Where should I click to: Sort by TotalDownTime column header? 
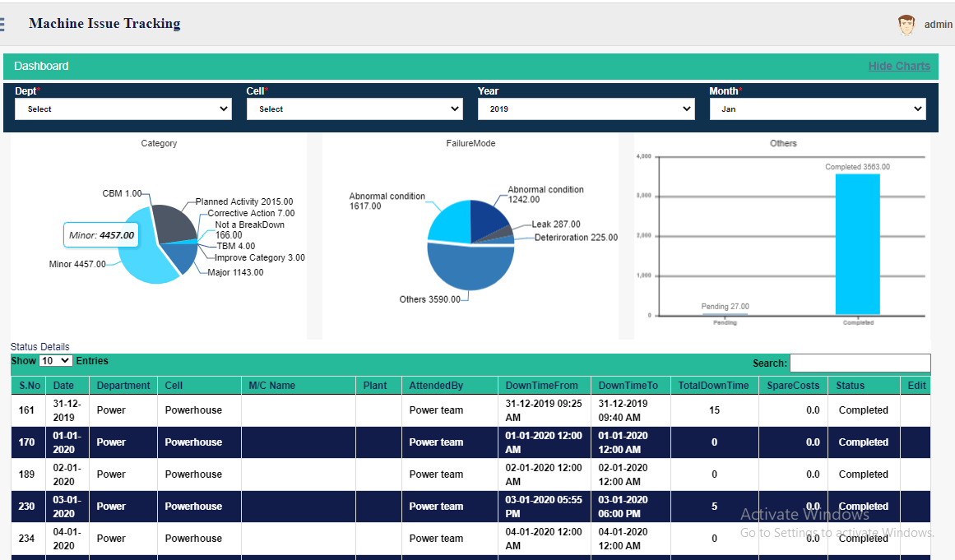[715, 386]
